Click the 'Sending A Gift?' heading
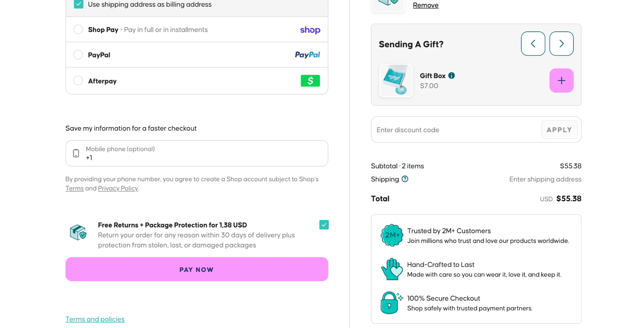The width and height of the screenshot is (644, 328). click(411, 44)
